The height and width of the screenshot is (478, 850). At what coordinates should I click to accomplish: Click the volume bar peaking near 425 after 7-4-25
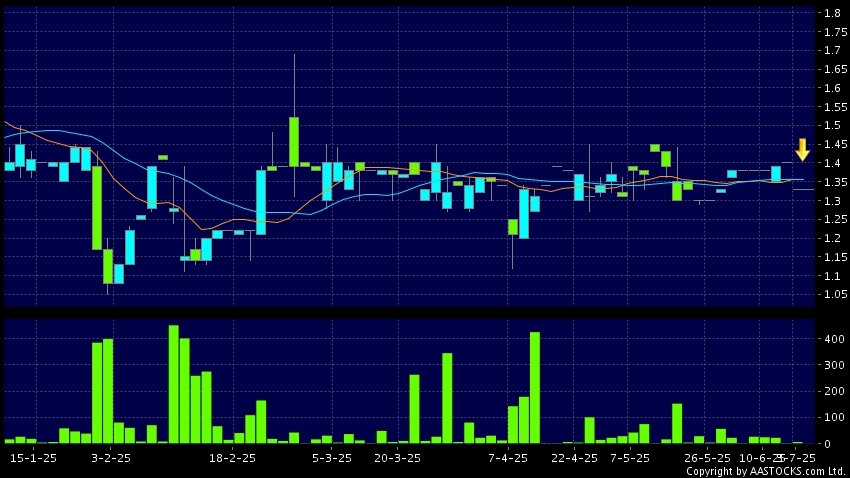pos(535,387)
